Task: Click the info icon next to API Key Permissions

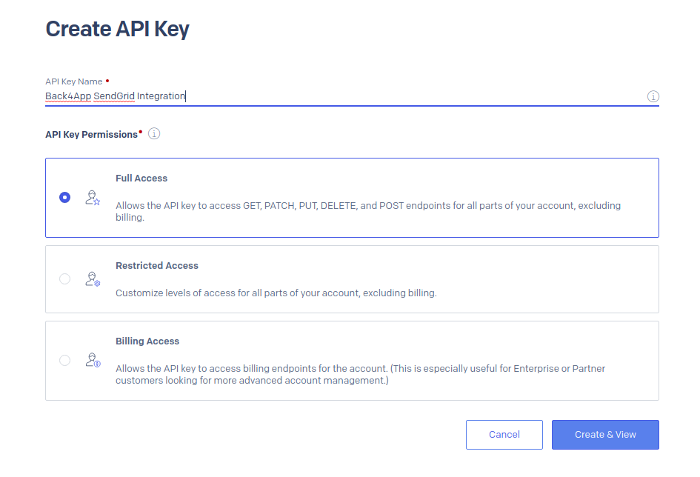Action: click(x=154, y=134)
